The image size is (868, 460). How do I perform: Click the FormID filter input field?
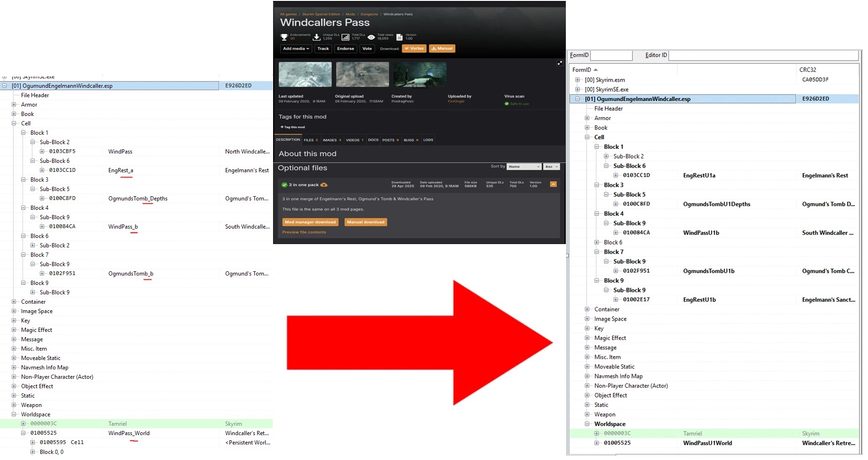point(611,55)
